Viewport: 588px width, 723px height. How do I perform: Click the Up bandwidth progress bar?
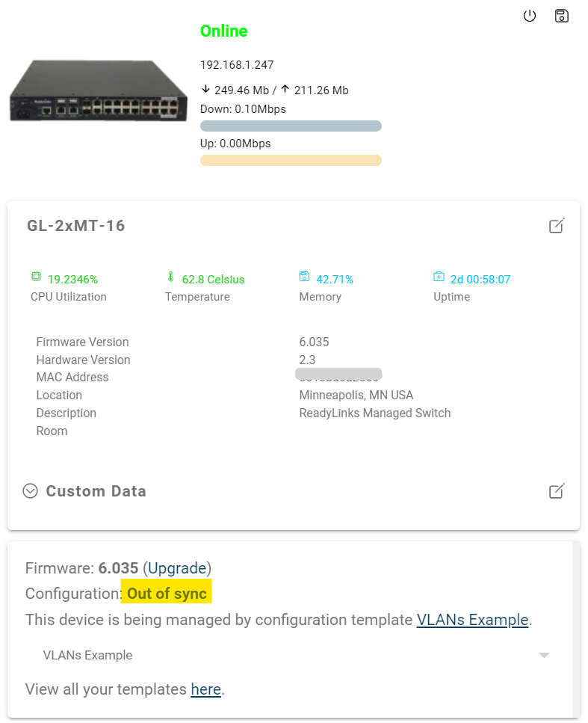[291, 161]
